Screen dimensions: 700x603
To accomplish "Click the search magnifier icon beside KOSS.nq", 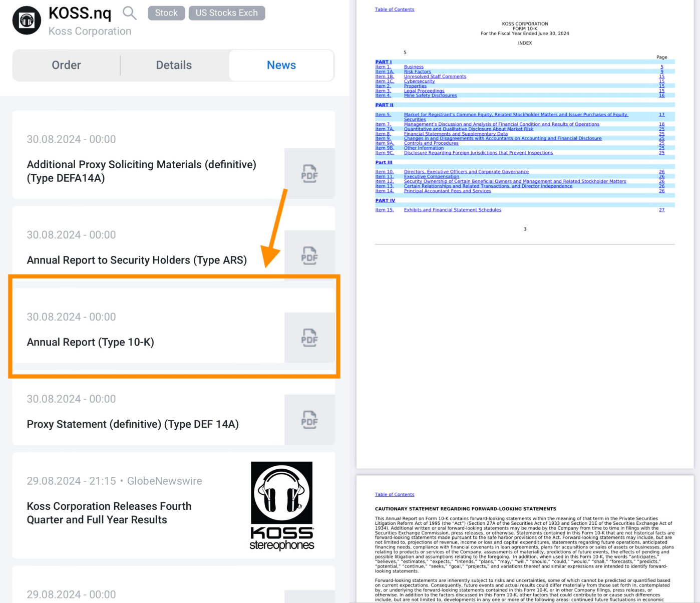I will click(129, 13).
